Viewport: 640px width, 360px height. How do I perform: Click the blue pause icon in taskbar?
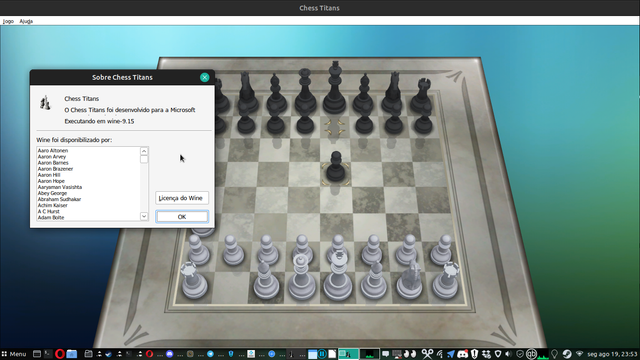coord(322,354)
